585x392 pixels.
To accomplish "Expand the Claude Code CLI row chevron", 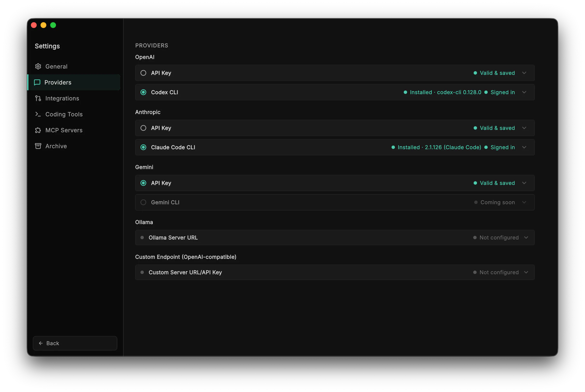I will [x=524, y=147].
